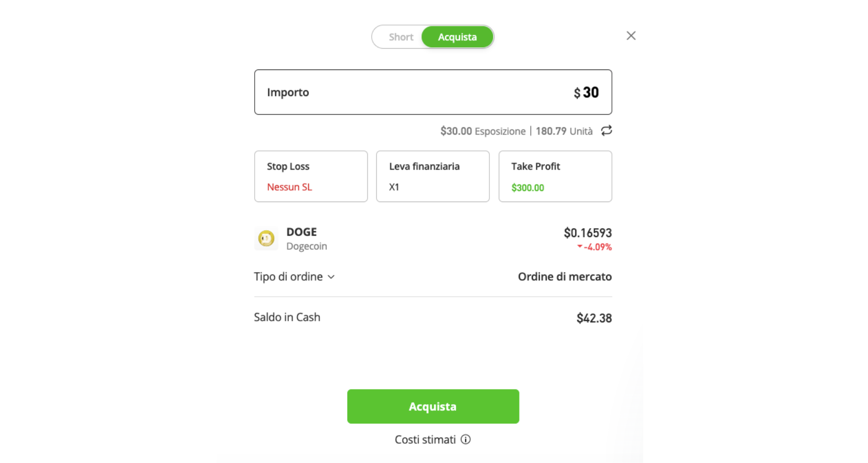868x463 pixels.
Task: Open the Leva finanziaria X1 selector
Action: point(433,176)
